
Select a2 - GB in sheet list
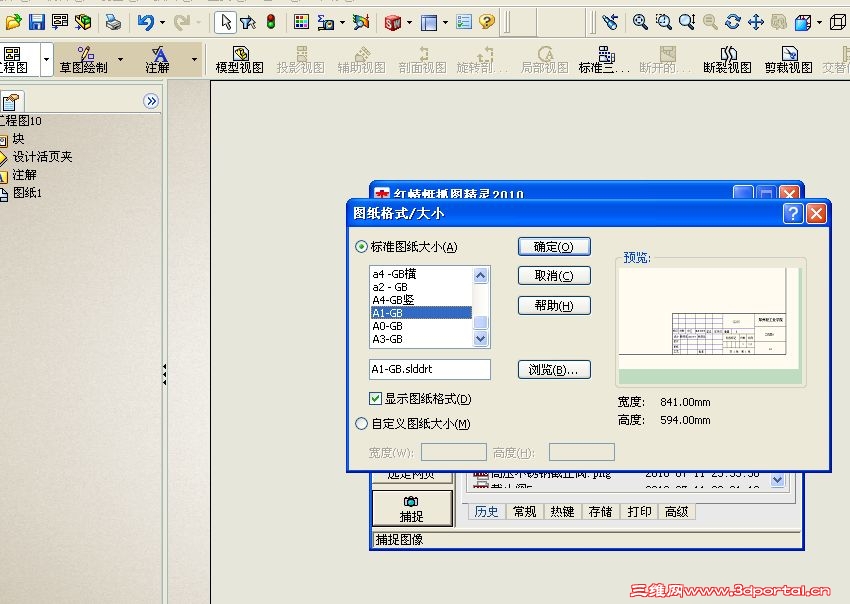pos(421,287)
